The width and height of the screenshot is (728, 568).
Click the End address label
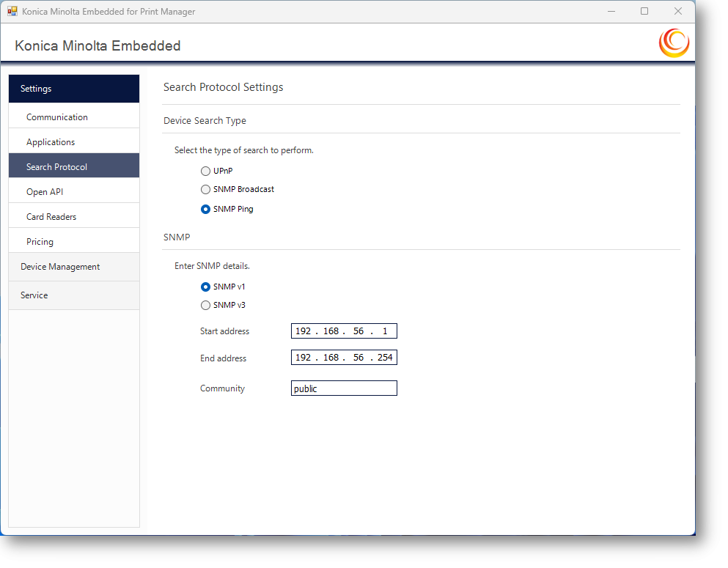point(224,358)
